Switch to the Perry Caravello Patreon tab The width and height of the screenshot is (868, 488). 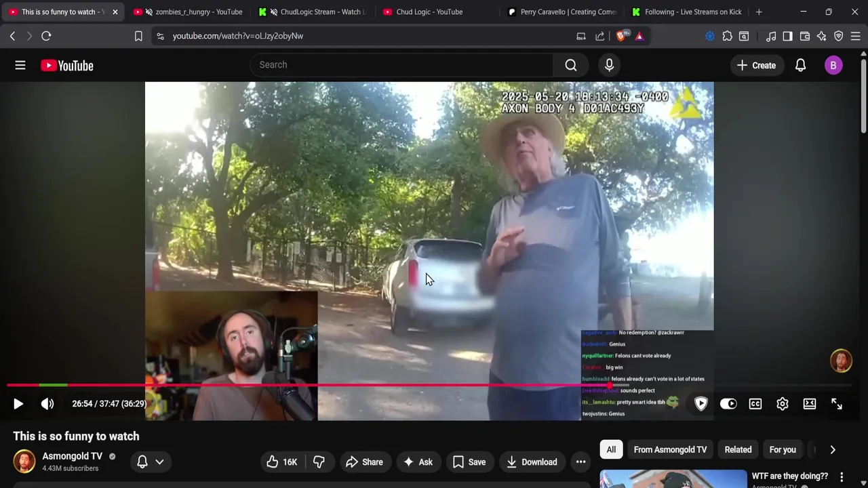tap(563, 12)
